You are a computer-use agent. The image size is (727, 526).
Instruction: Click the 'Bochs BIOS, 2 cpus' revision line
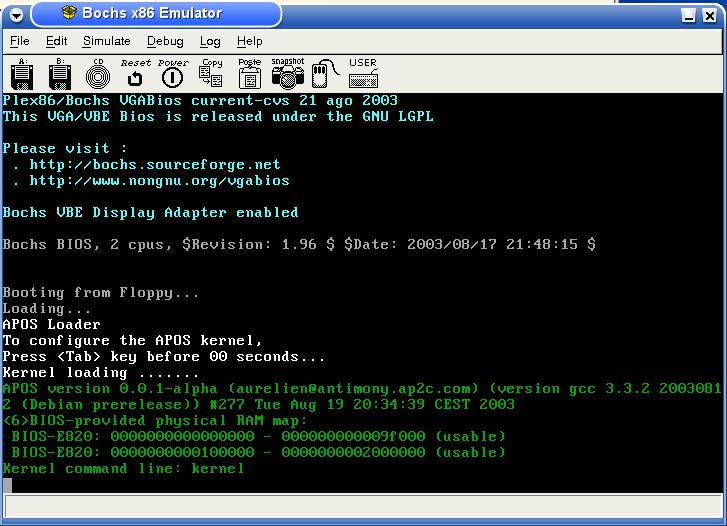[x=299, y=244]
